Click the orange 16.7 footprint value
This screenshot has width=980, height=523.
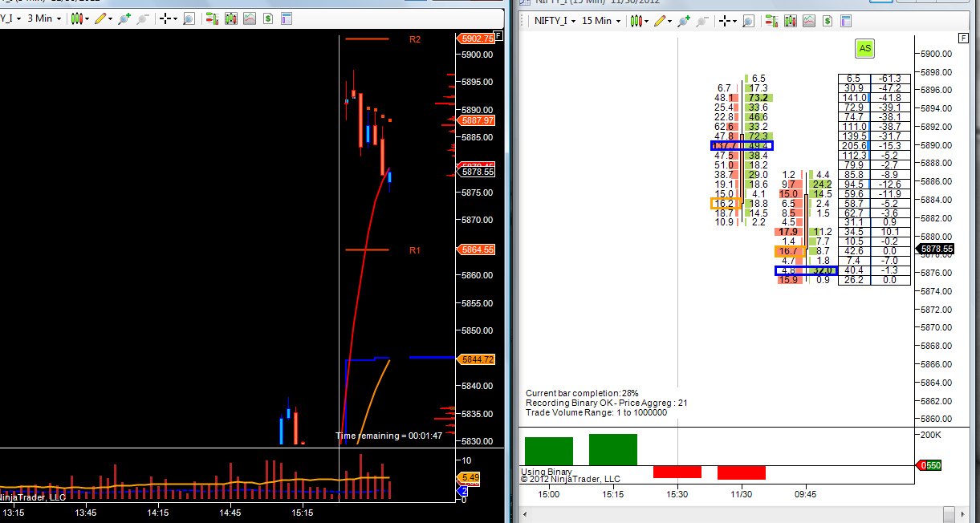789,251
